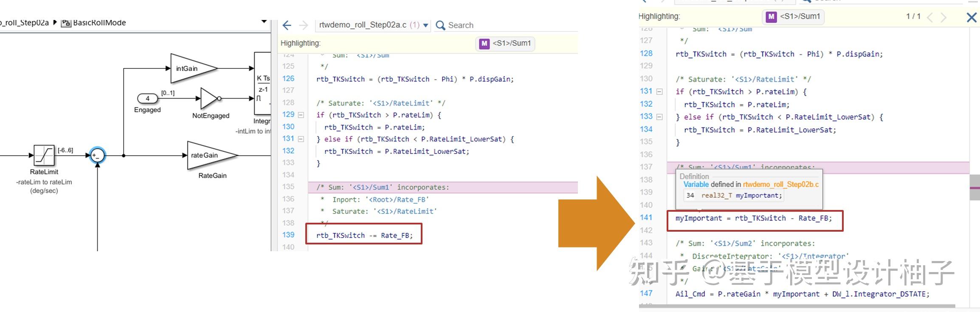Collapse the if fold at line 131 in right pane

[659, 91]
